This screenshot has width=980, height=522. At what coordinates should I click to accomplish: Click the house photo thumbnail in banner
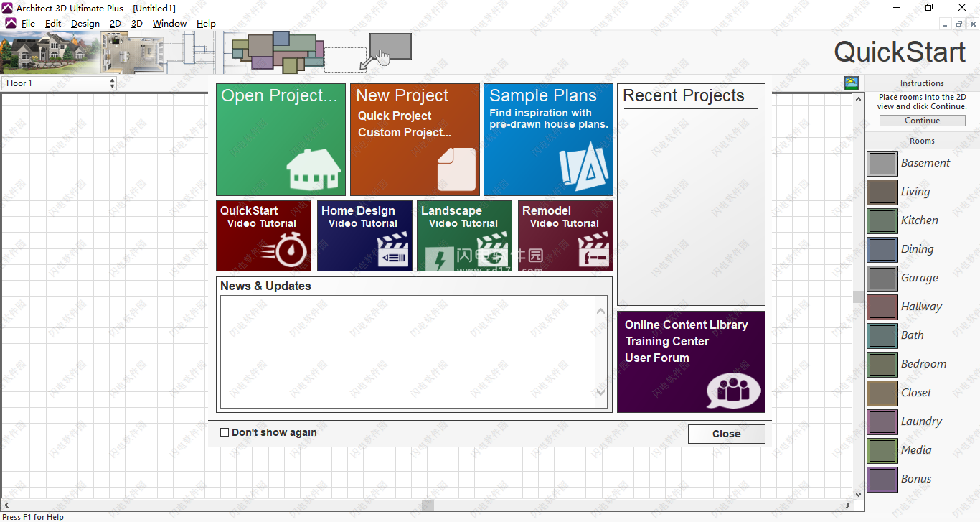[49, 52]
